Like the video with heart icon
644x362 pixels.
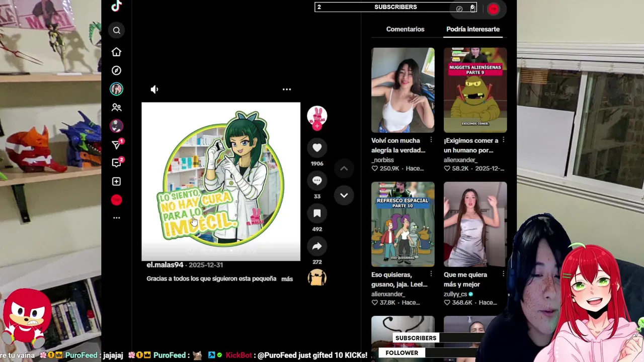click(317, 147)
